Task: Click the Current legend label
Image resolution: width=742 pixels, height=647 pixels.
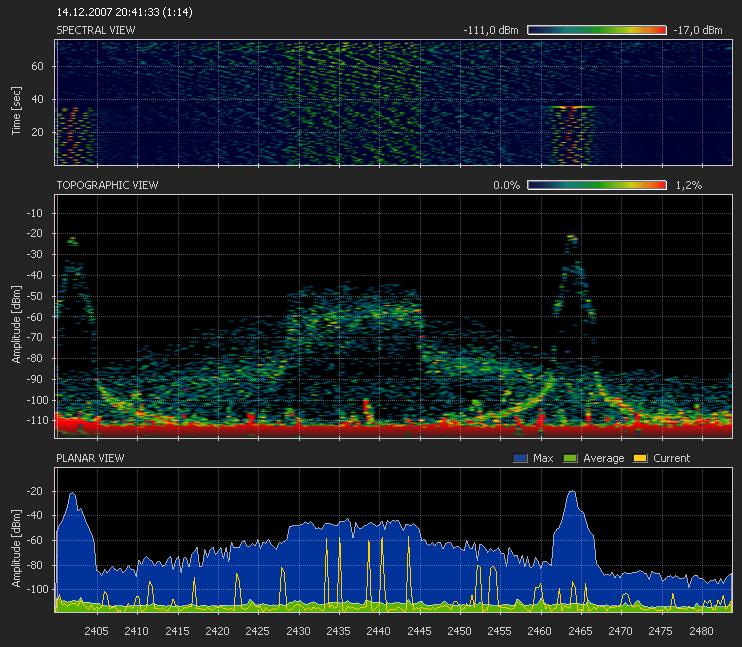Action: pyautogui.click(x=671, y=458)
